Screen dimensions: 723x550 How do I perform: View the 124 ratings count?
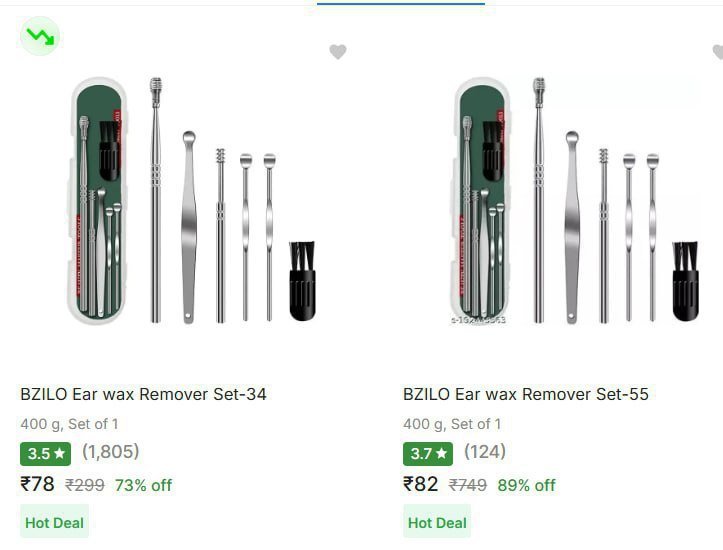(485, 452)
